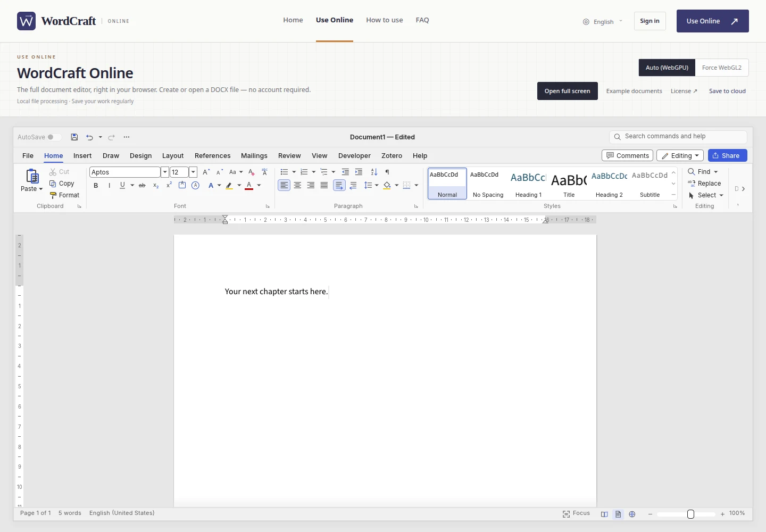Viewport: 766px width, 532px height.
Task: Click the Sort icon in Paragraph group
Action: (374, 172)
